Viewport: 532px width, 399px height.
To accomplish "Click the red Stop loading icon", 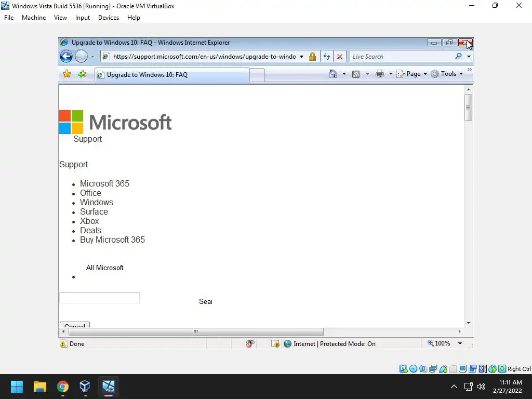I will coord(340,57).
